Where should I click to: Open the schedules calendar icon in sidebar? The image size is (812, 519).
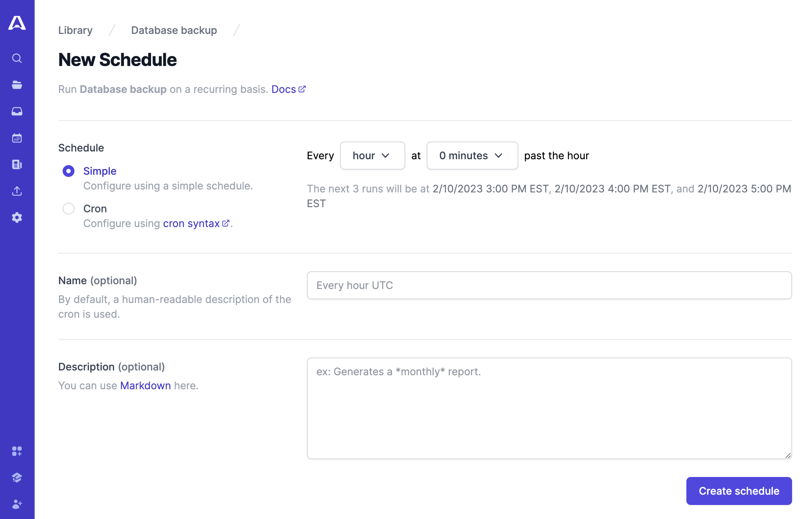pos(17,138)
